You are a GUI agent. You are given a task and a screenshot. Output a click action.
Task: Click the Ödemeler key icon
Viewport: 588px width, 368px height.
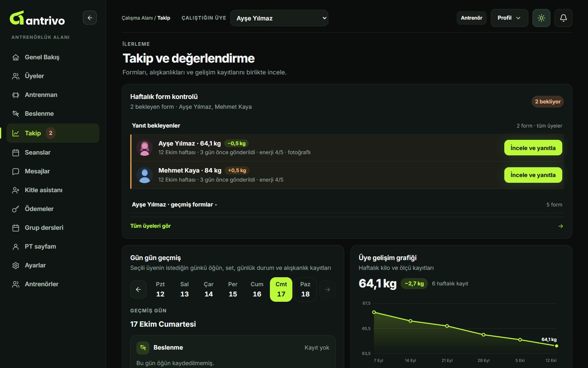[16, 209]
